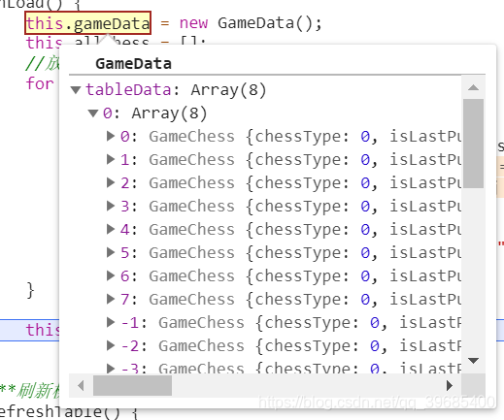The height and width of the screenshot is (420, 504).
Task: Click the vertical scrollbar thumb in popup
Action: 473,144
